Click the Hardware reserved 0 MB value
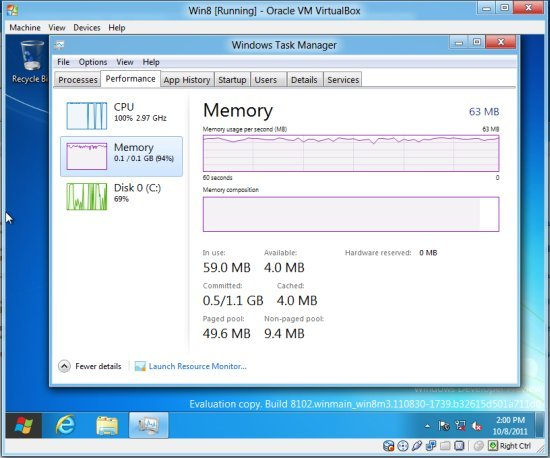The image size is (550, 458). [428, 253]
